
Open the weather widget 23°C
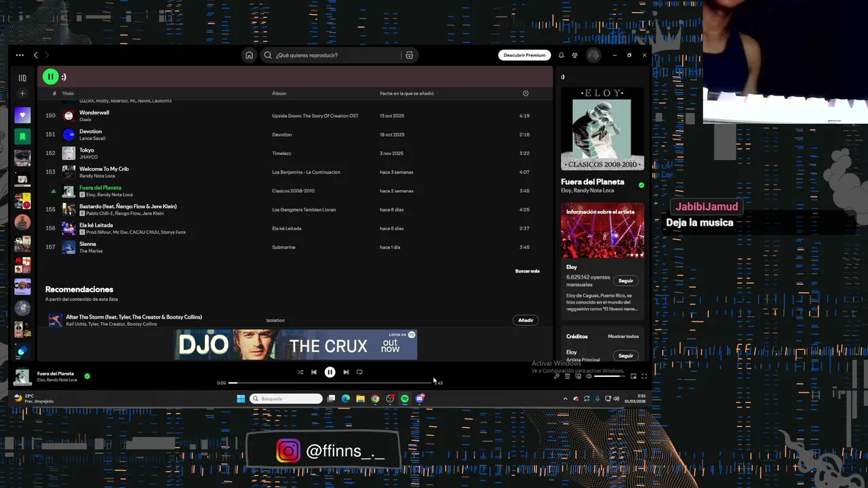(x=33, y=399)
